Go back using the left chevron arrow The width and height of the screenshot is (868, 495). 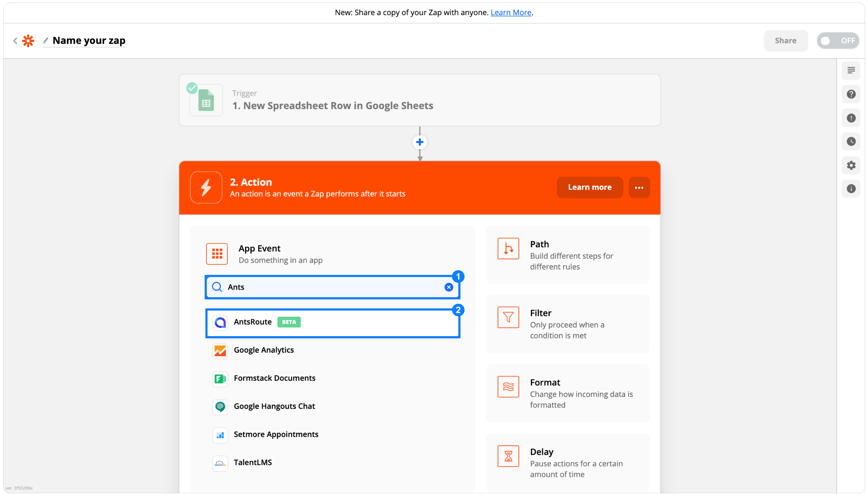pyautogui.click(x=15, y=41)
